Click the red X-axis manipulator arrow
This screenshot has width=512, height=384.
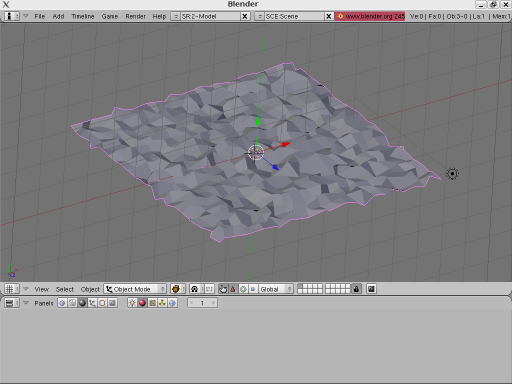click(286, 144)
